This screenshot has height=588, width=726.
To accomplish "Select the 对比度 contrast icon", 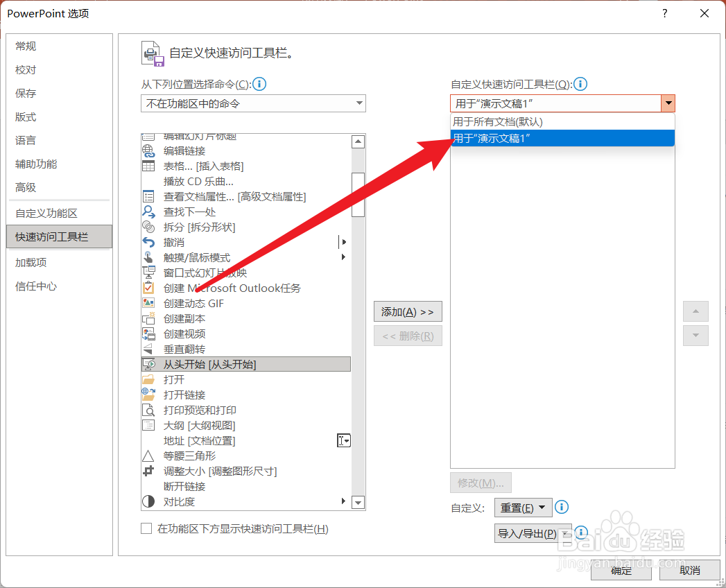I will (149, 501).
